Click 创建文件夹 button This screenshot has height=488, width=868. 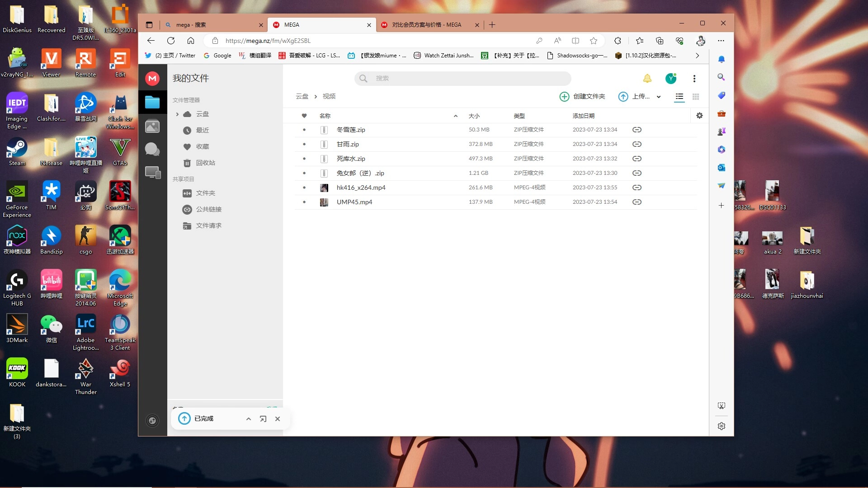coord(582,97)
